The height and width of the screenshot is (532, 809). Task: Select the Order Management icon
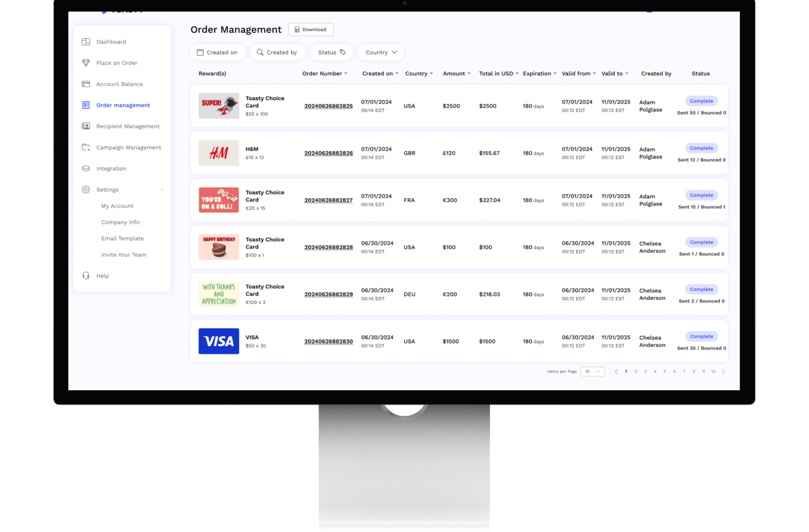[85, 104]
